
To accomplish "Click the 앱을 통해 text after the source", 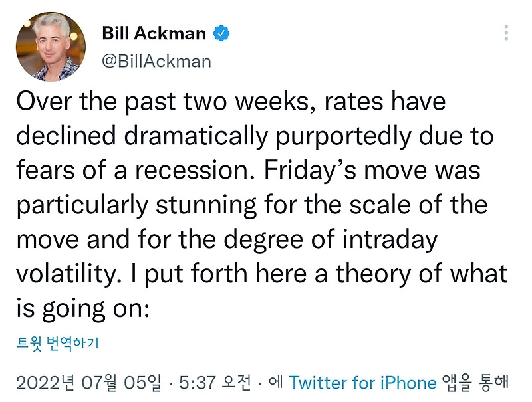I will 475,383.
